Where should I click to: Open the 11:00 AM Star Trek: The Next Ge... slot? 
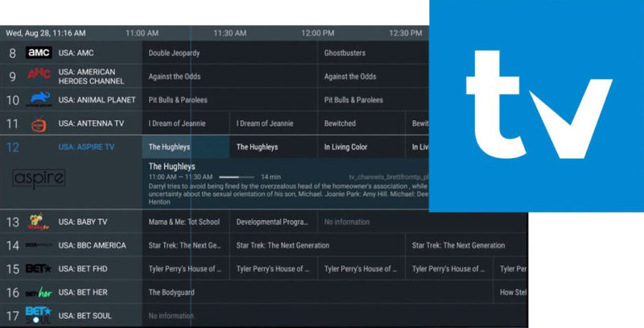[x=186, y=245]
